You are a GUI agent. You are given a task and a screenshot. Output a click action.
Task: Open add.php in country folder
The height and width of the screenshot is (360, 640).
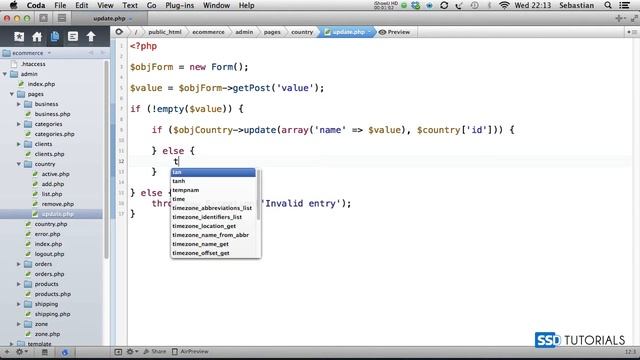[x=53, y=184]
